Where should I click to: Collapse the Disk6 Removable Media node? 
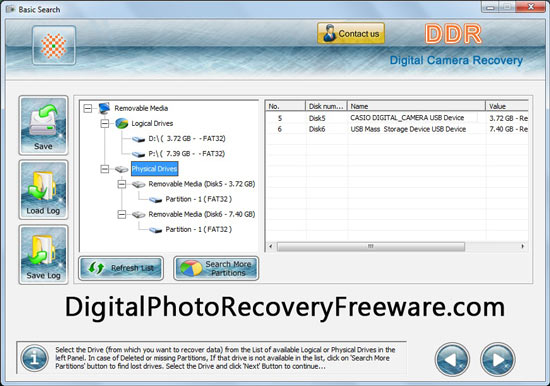(x=121, y=214)
